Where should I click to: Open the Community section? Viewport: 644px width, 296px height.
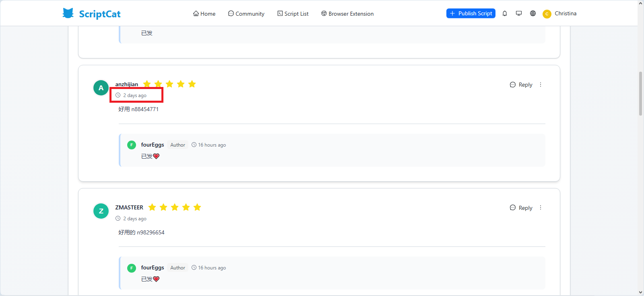point(246,14)
